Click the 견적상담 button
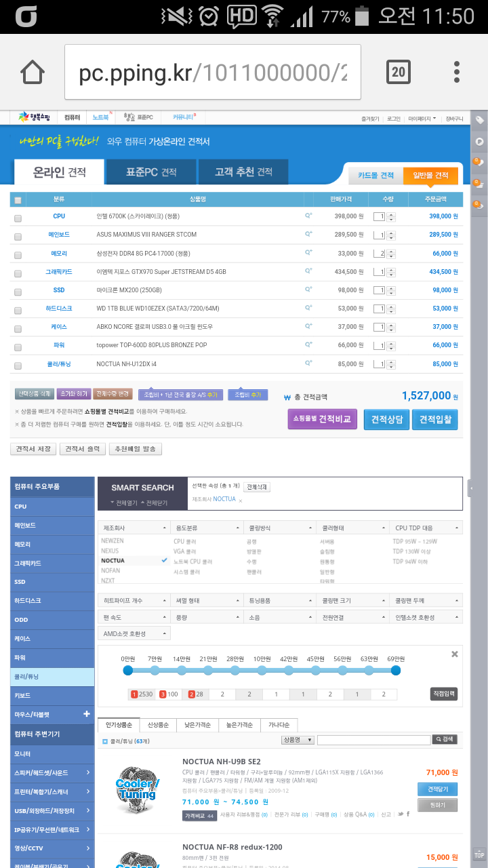The height and width of the screenshot is (868, 488). (386, 420)
